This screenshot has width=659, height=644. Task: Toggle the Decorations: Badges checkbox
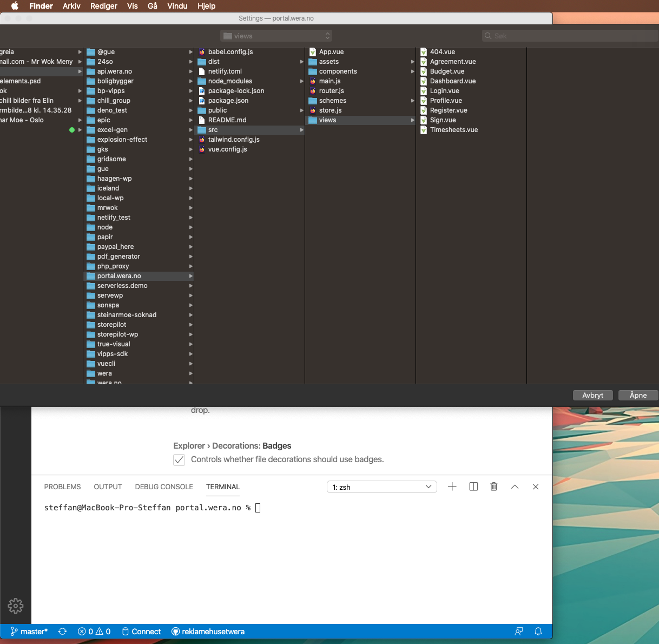(x=179, y=460)
